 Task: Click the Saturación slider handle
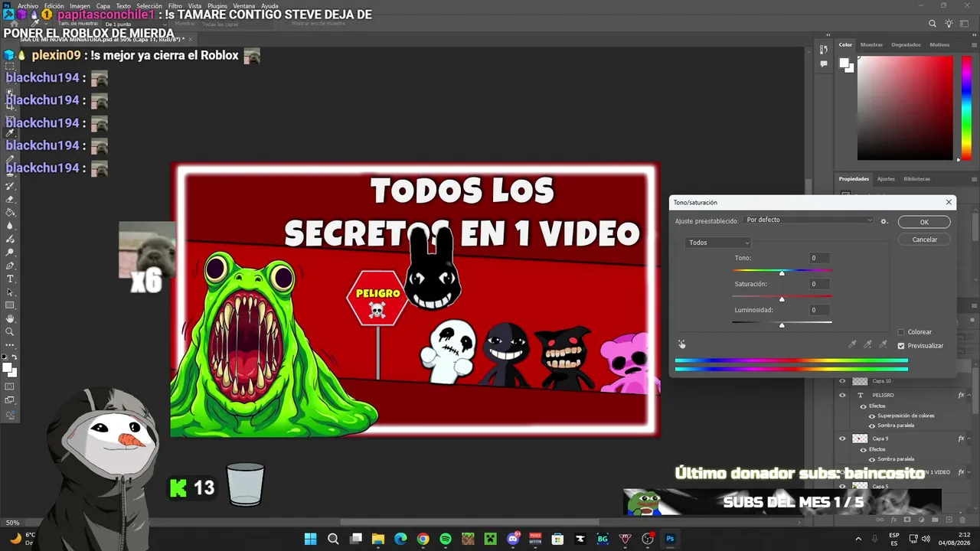pos(782,298)
